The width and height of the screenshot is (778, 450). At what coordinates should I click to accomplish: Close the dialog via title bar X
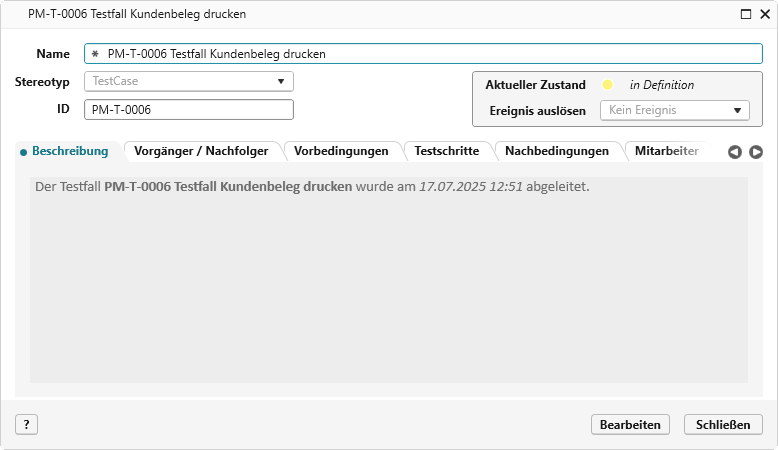763,14
